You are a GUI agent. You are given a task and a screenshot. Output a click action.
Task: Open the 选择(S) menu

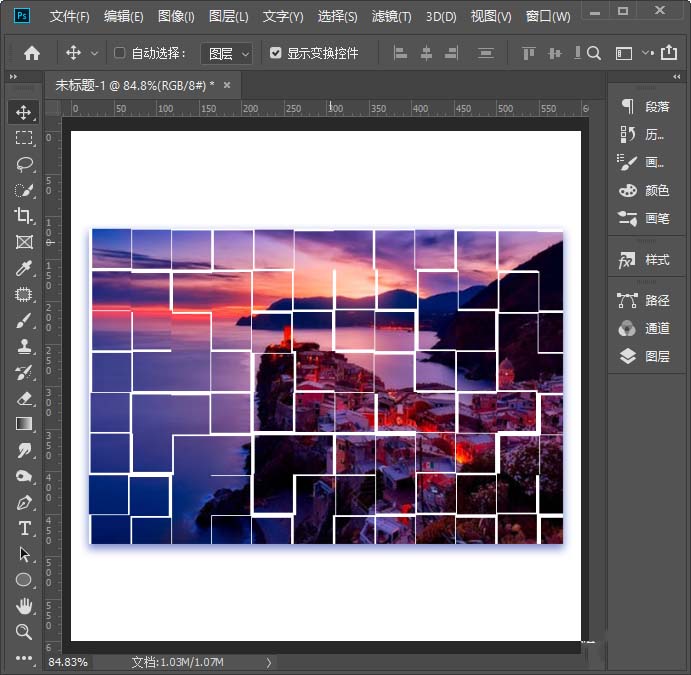pyautogui.click(x=338, y=16)
